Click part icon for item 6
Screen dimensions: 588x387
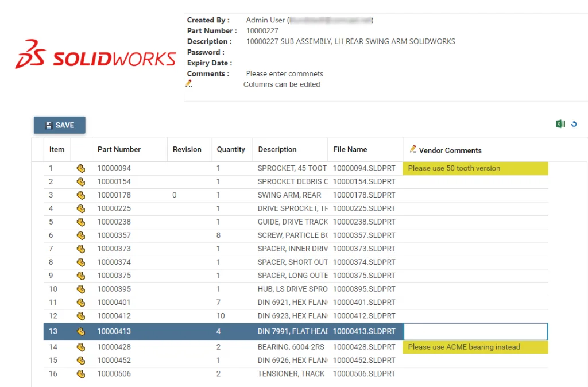pyautogui.click(x=81, y=235)
